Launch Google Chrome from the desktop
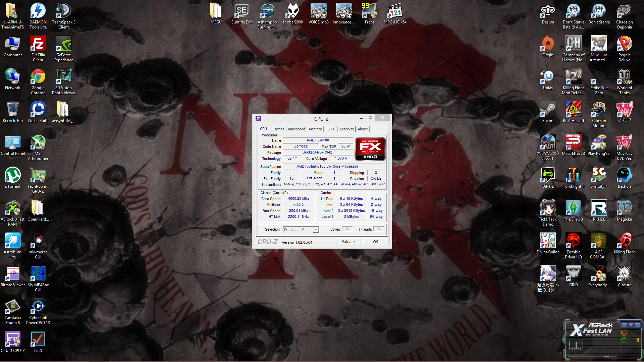The width and height of the screenshot is (644, 362). click(38, 78)
